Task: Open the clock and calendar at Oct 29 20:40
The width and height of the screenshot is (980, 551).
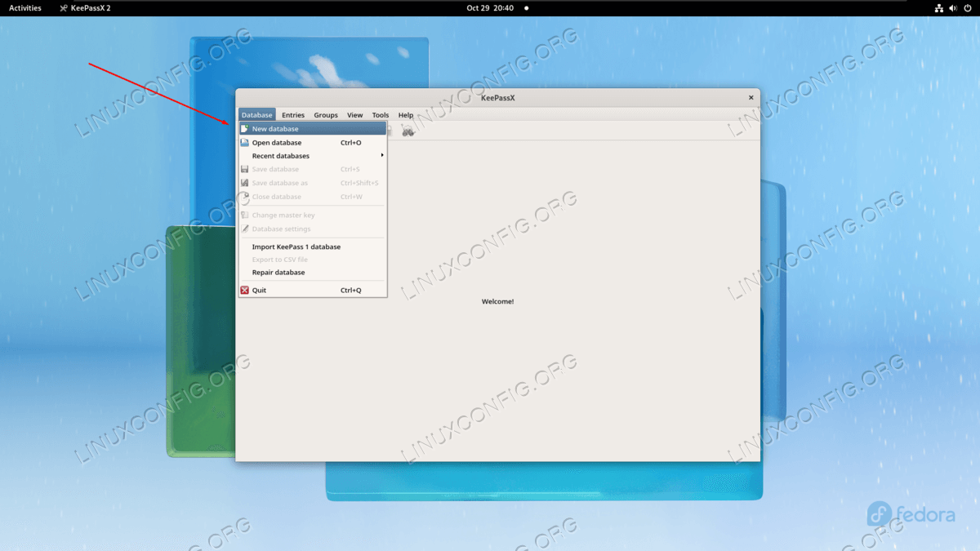Action: (490, 8)
